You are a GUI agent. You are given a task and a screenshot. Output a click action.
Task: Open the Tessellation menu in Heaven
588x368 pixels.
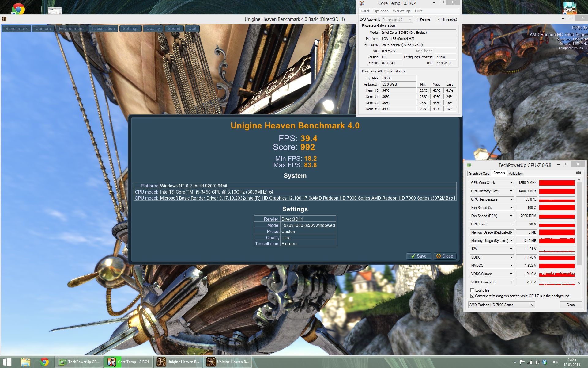click(x=103, y=29)
